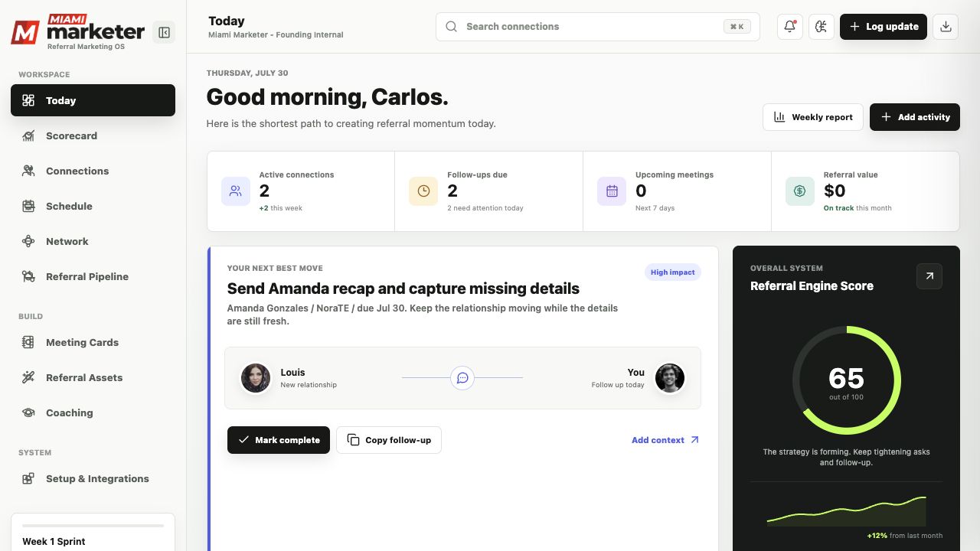Click the "+2 this week" text
Image resolution: width=980 pixels, height=551 pixels.
pos(281,208)
